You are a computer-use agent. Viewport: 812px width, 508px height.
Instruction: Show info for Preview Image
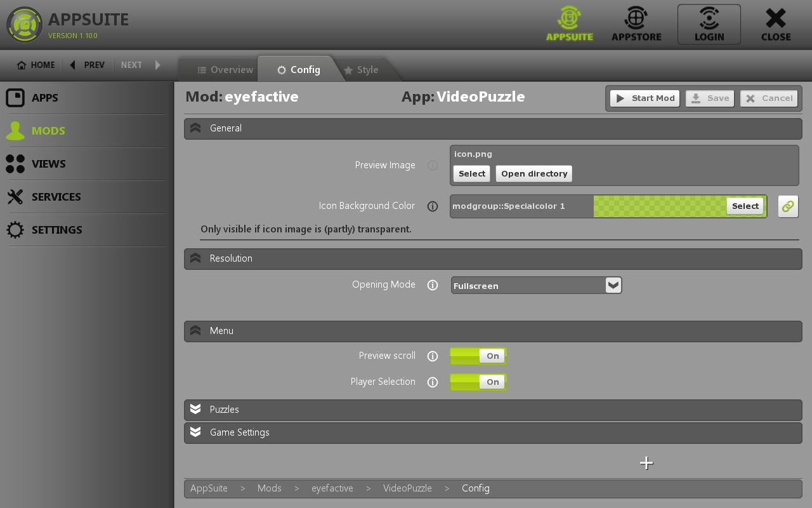click(x=433, y=165)
